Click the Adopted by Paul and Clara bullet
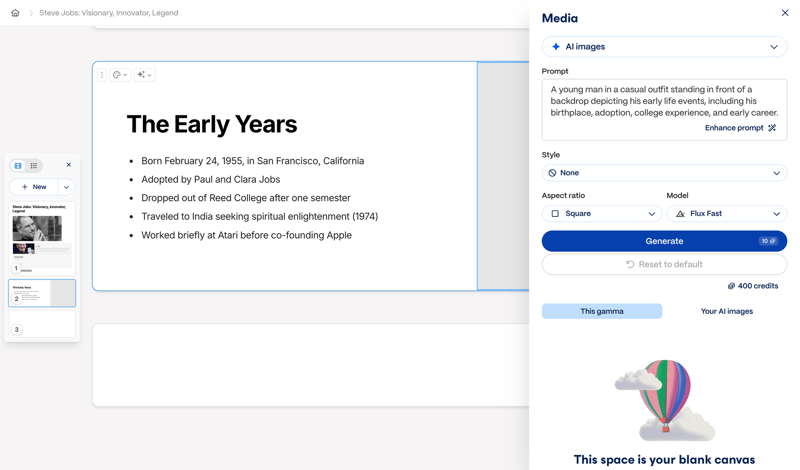800x470 pixels. [211, 180]
